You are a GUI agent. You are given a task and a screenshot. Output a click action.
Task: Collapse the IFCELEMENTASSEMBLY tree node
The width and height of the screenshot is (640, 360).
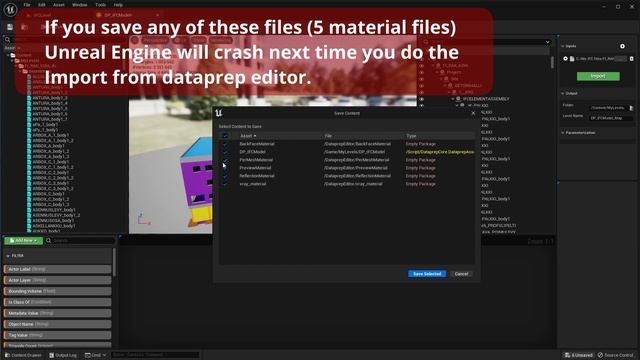453,99
